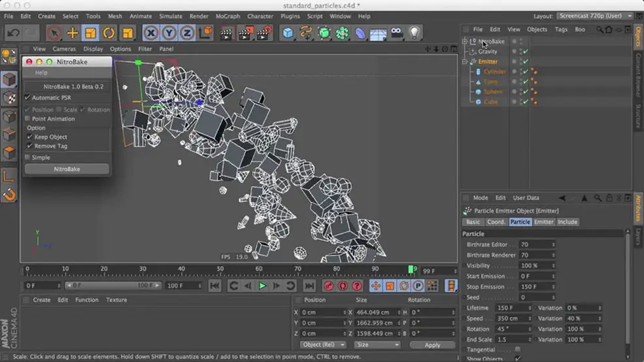The image size is (644, 362).
Task: Switch to model mode cube icon
Action: coord(9,80)
